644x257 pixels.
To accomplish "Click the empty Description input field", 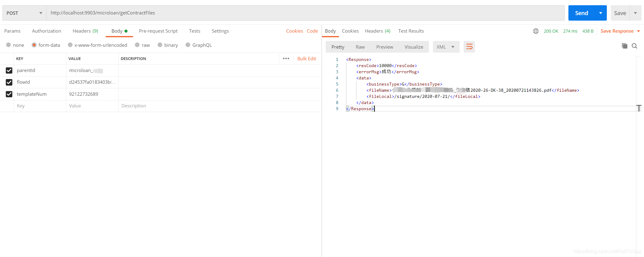I will 220,106.
